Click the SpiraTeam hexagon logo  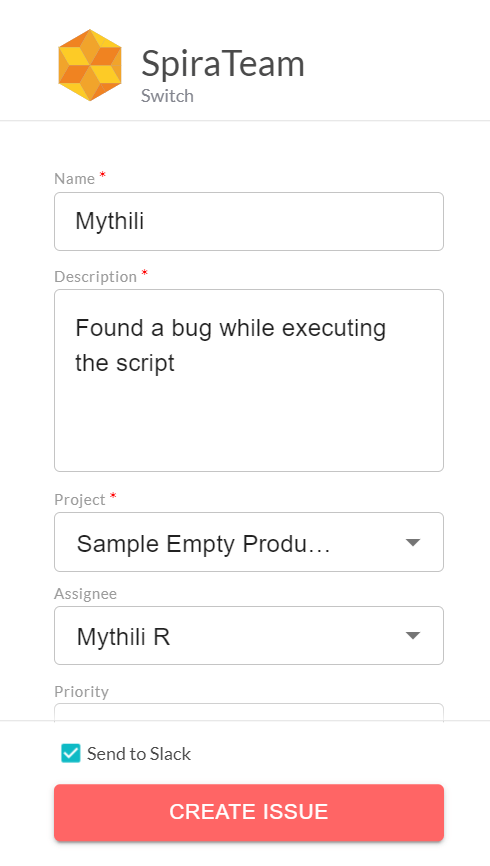[89, 65]
